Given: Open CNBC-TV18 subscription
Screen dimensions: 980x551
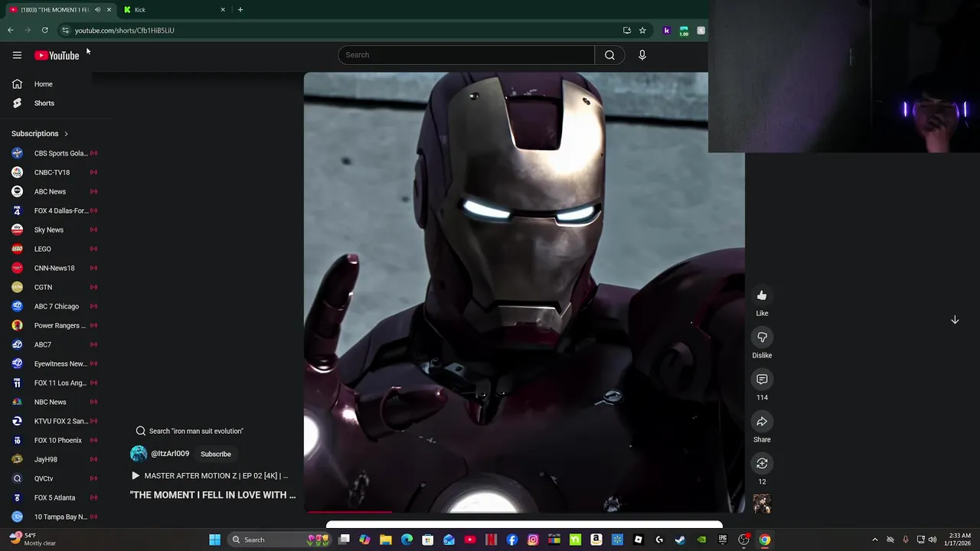Looking at the screenshot, I should [54, 172].
